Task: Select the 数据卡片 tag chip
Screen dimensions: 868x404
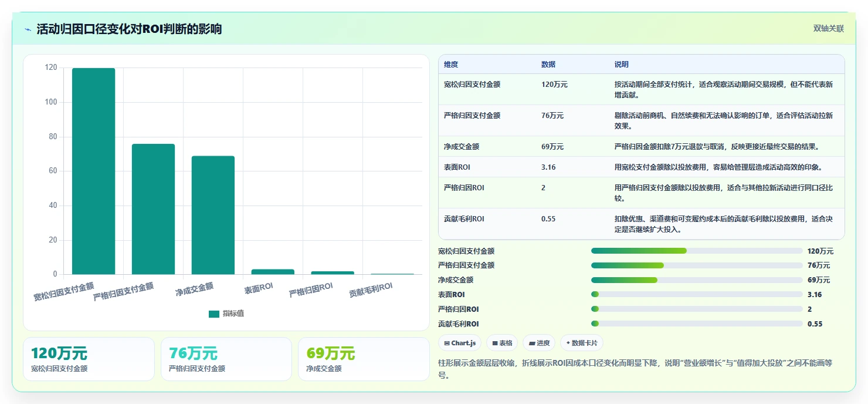Action: point(582,343)
